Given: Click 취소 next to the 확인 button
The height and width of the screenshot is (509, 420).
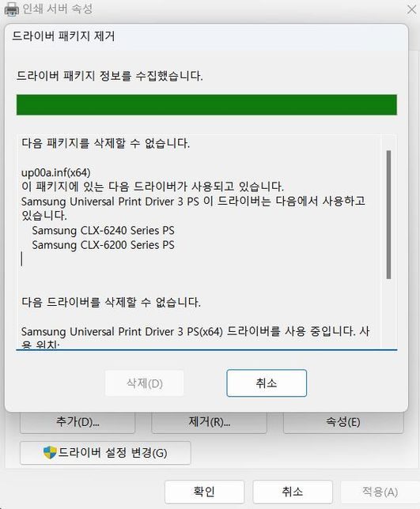Looking at the screenshot, I should (293, 492).
